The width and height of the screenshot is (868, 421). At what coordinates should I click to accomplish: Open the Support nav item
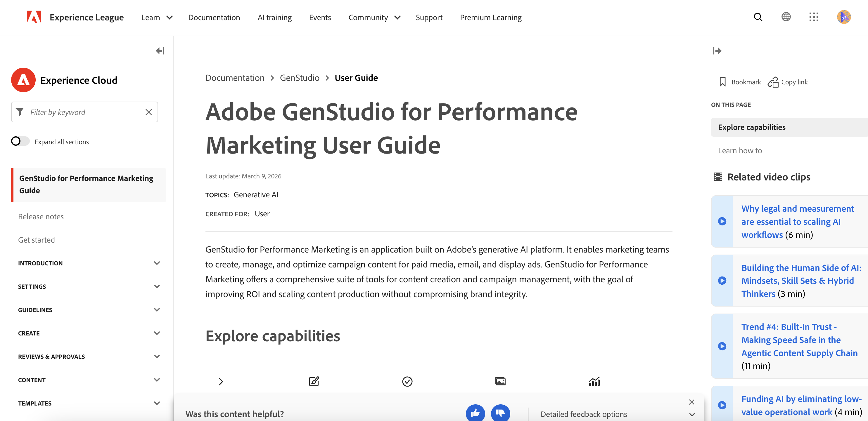click(x=429, y=18)
